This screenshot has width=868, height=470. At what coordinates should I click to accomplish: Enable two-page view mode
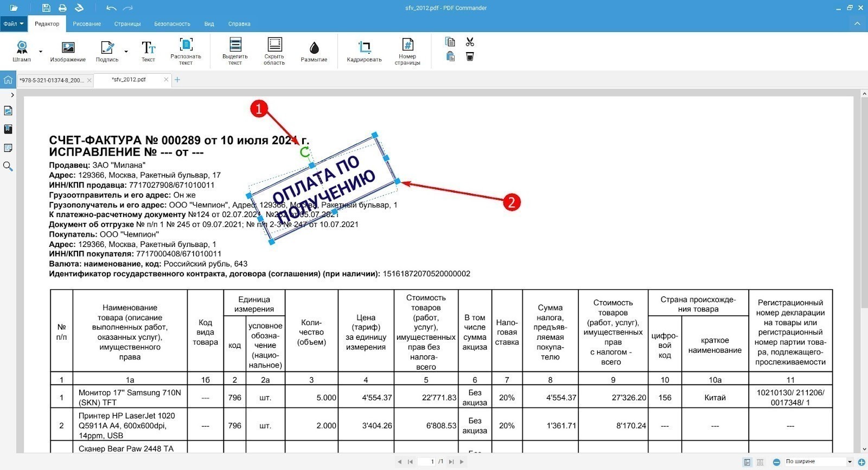(x=760, y=462)
